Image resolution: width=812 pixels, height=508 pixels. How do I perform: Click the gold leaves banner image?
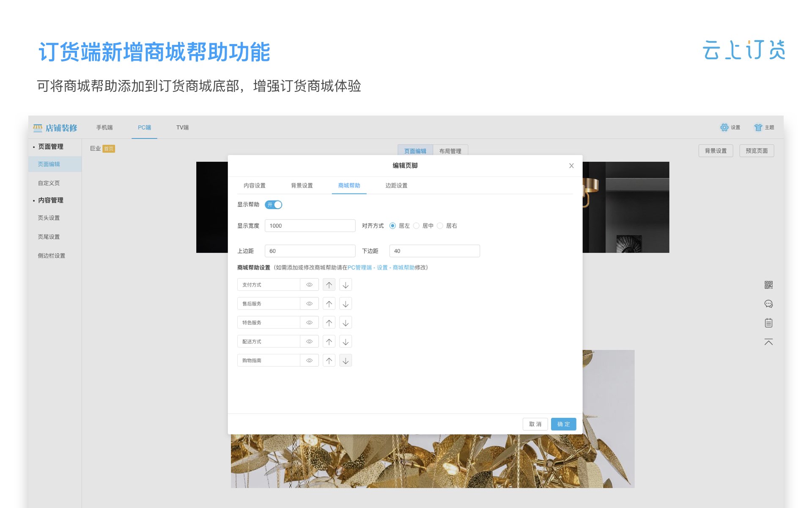coord(432,461)
